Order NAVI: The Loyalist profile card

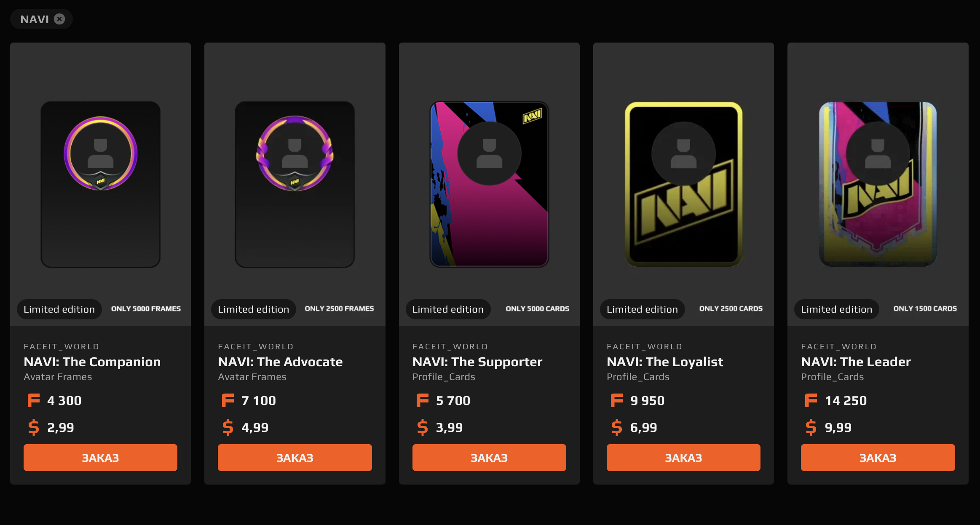[x=683, y=458]
